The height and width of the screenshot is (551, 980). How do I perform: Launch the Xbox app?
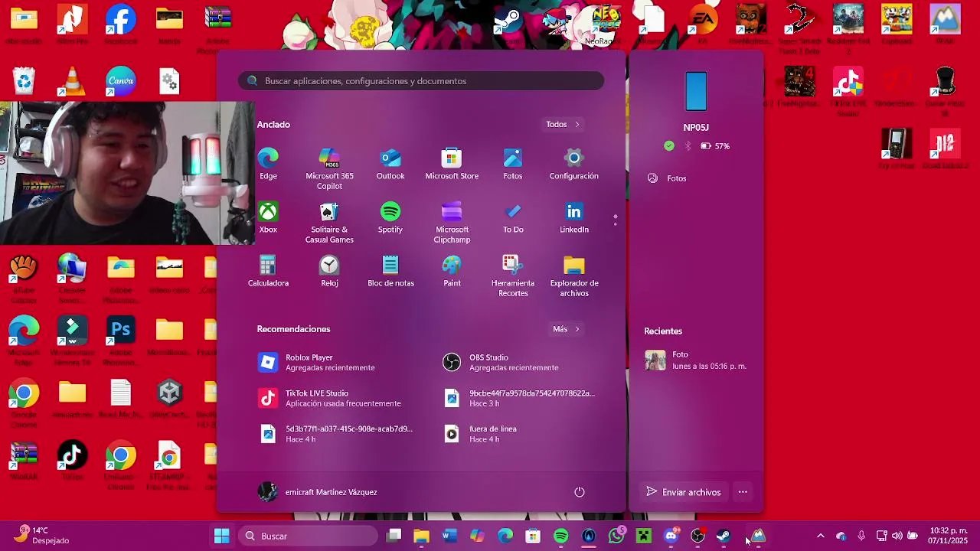268,218
